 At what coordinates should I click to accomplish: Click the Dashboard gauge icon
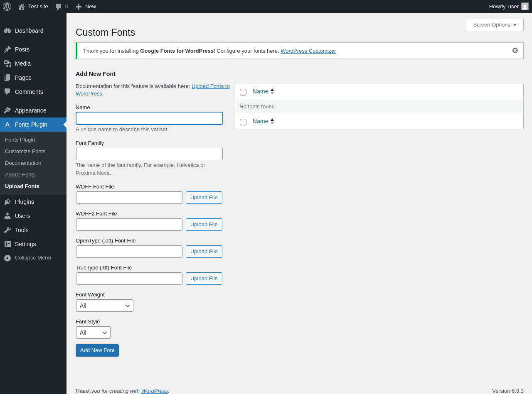tap(7, 31)
